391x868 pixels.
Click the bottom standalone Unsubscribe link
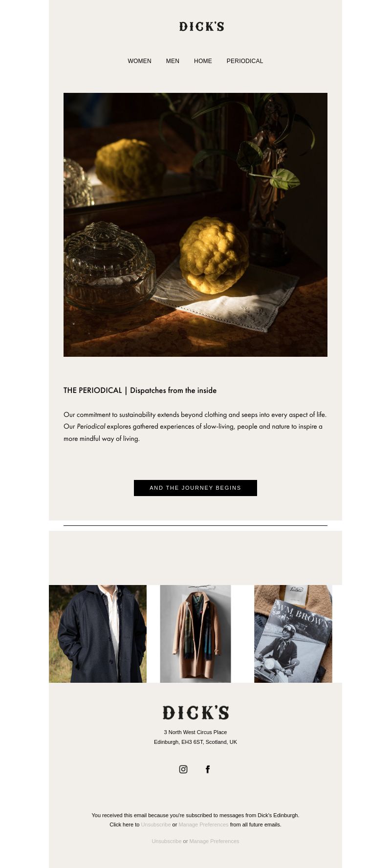167,841
